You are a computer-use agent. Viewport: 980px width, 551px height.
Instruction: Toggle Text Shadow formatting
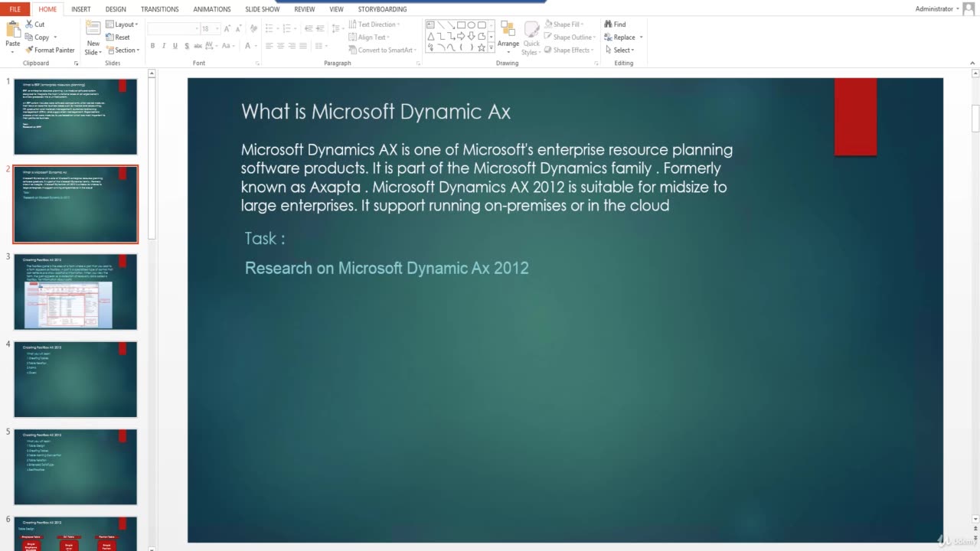[x=187, y=46]
